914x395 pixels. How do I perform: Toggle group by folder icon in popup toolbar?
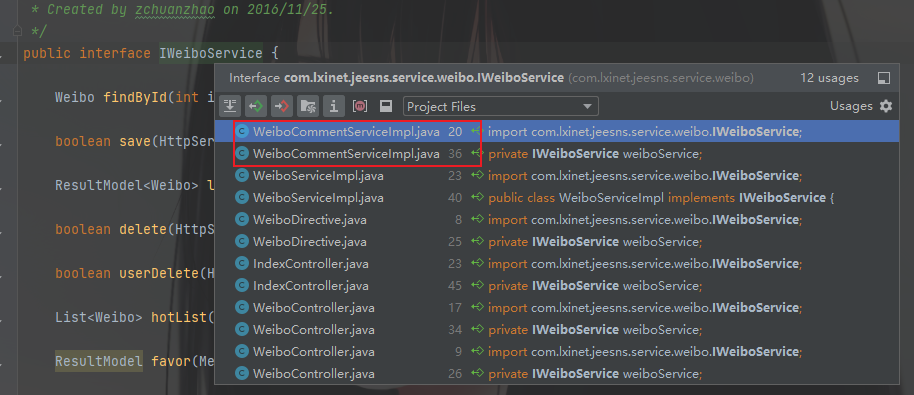coord(307,106)
